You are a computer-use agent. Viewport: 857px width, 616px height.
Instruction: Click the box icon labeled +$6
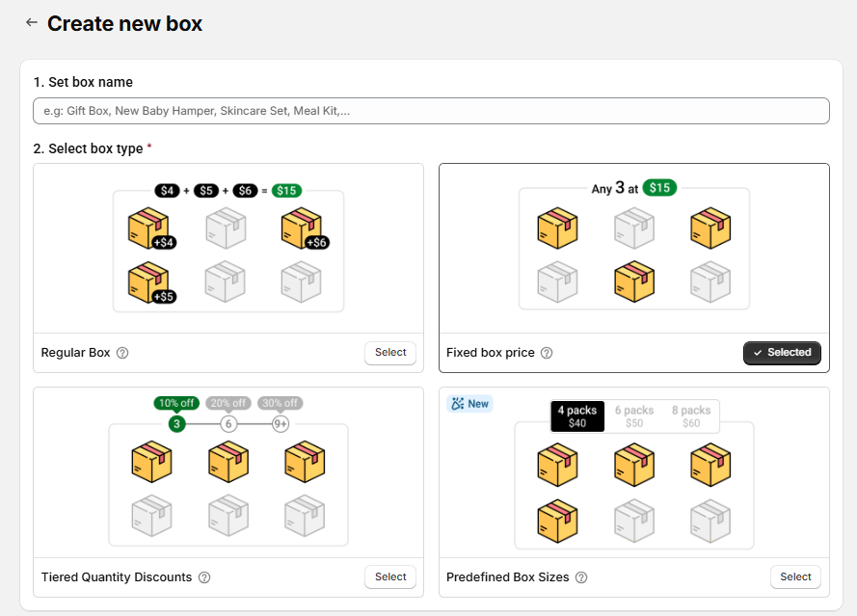(302, 229)
